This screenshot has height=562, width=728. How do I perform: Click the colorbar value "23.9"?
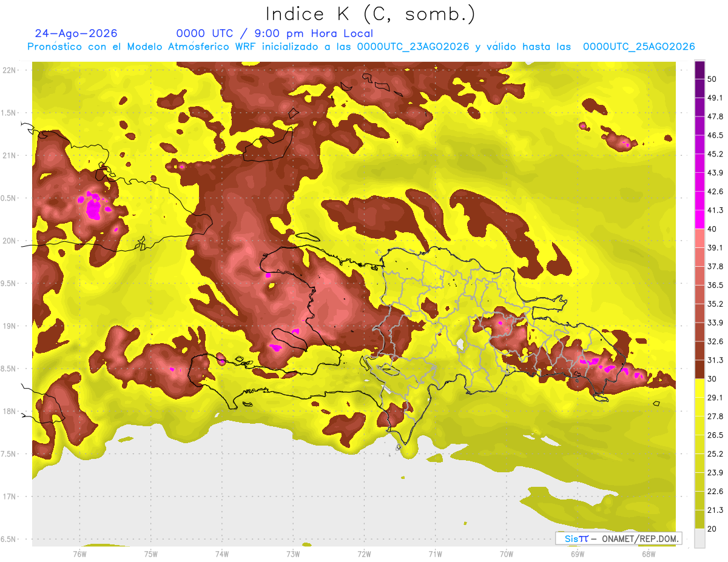[715, 472]
